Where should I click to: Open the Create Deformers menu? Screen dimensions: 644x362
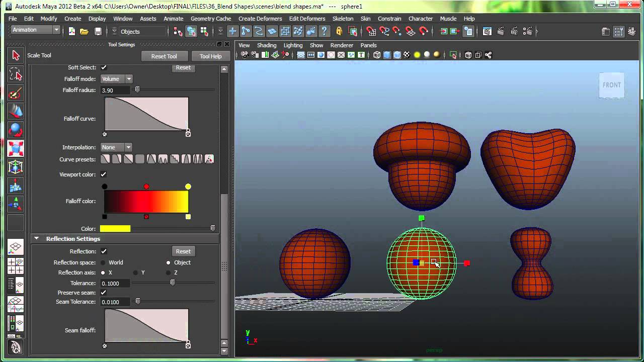click(260, 19)
